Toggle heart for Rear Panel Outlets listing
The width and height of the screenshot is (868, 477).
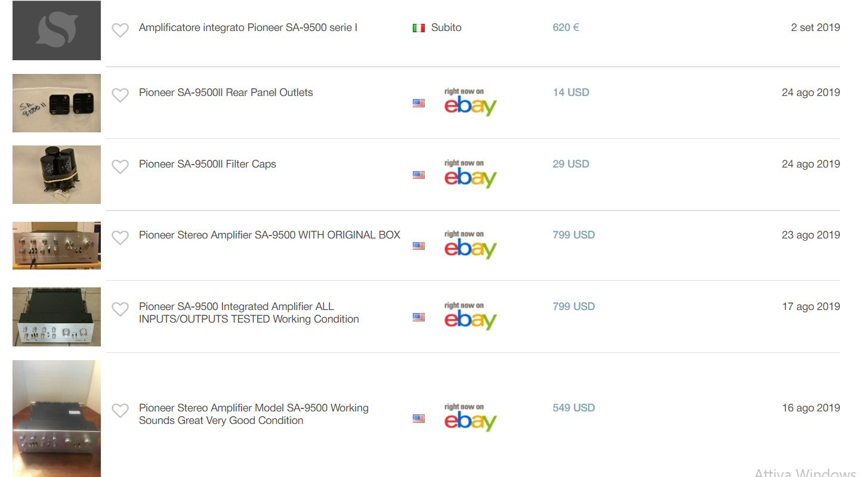pos(120,95)
